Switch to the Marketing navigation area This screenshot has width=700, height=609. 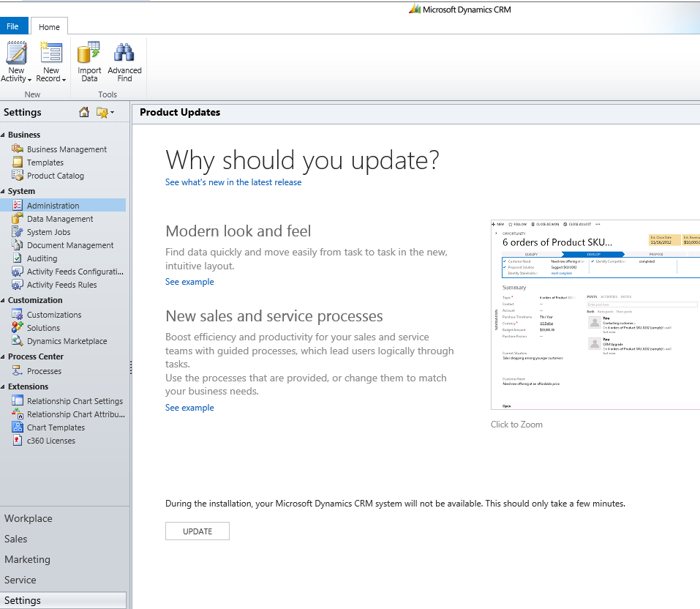click(27, 559)
